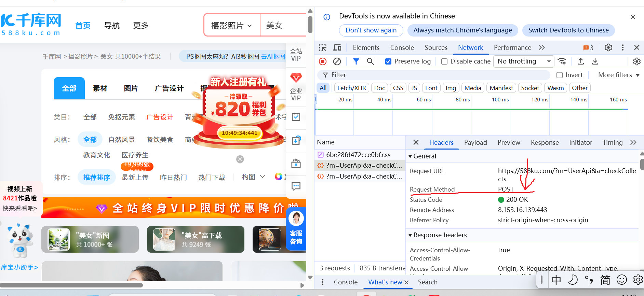
Task: Open network conditions wifi icon
Action: click(x=562, y=61)
